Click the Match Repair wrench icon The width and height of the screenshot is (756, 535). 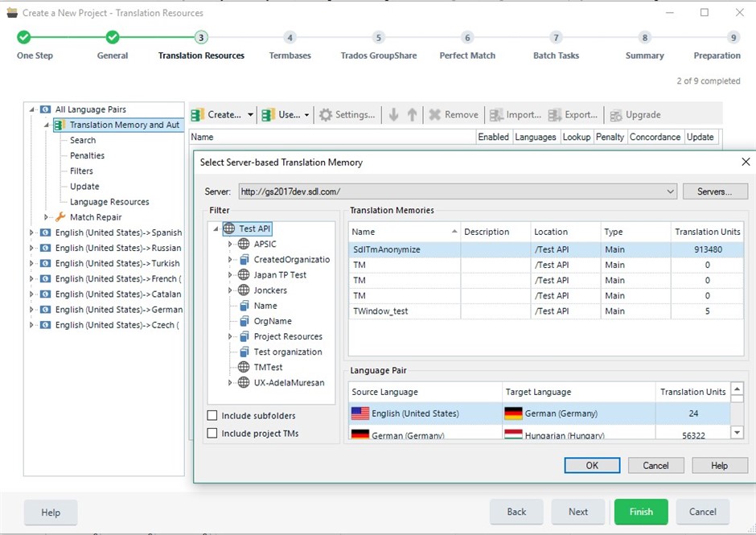pyautogui.click(x=60, y=217)
